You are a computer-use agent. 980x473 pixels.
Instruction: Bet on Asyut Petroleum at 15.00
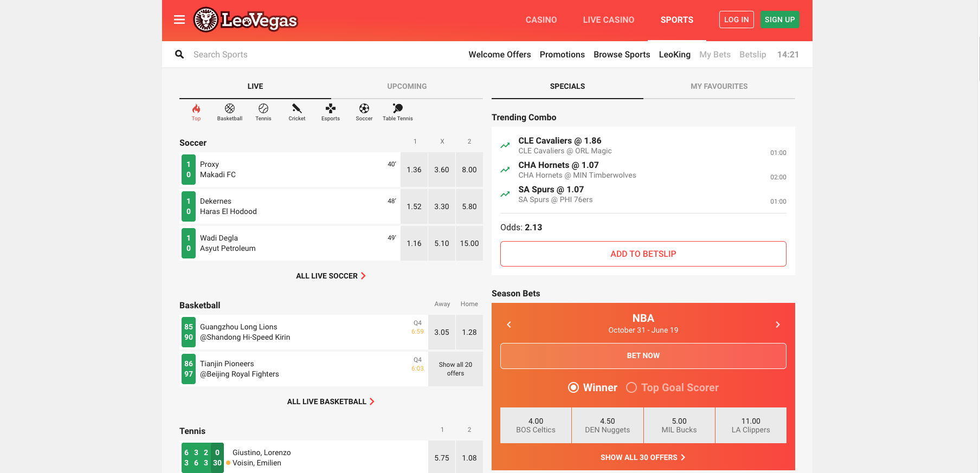(469, 243)
